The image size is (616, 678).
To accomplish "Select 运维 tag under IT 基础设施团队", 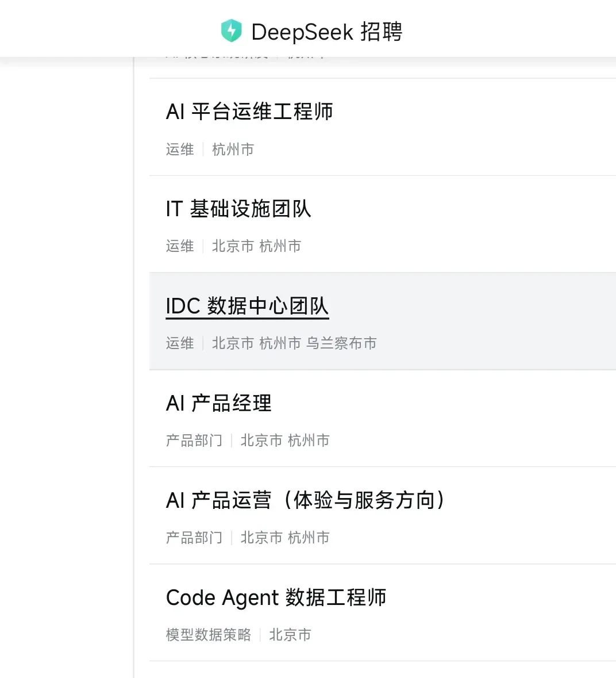I will (180, 246).
